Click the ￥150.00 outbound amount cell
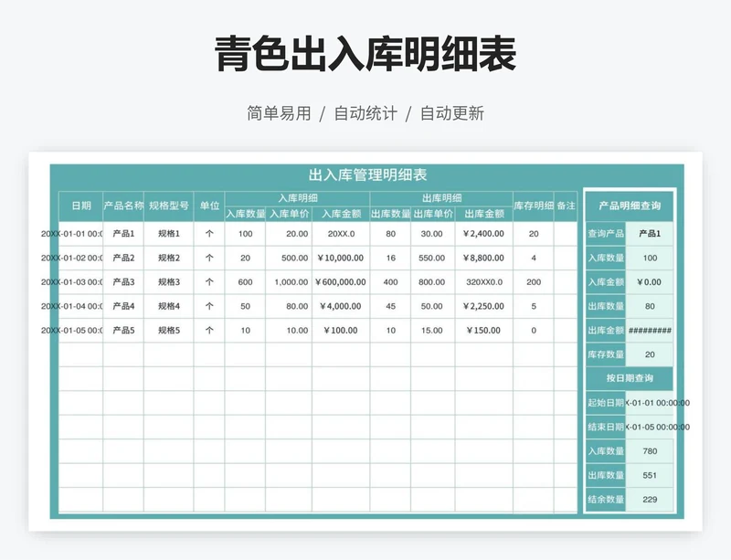This screenshot has height=560, width=731. point(484,331)
